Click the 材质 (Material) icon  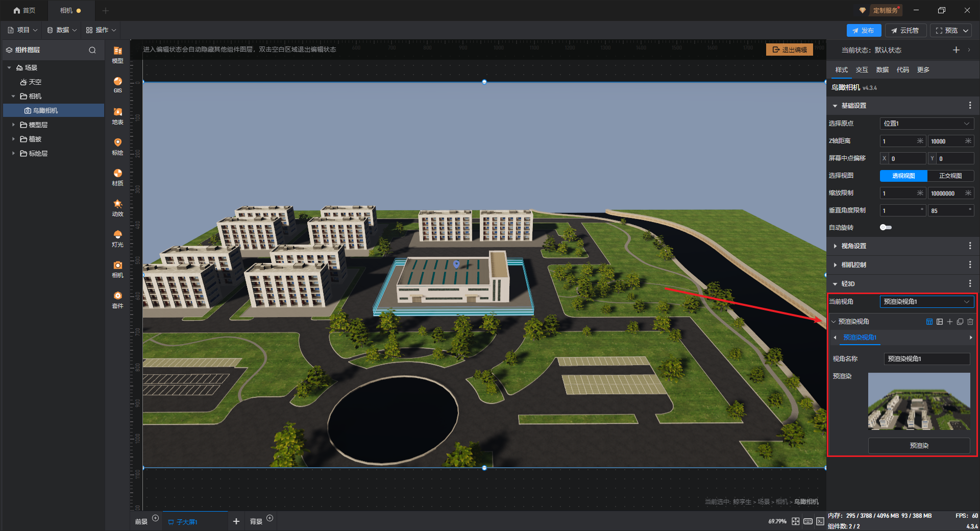(x=117, y=176)
